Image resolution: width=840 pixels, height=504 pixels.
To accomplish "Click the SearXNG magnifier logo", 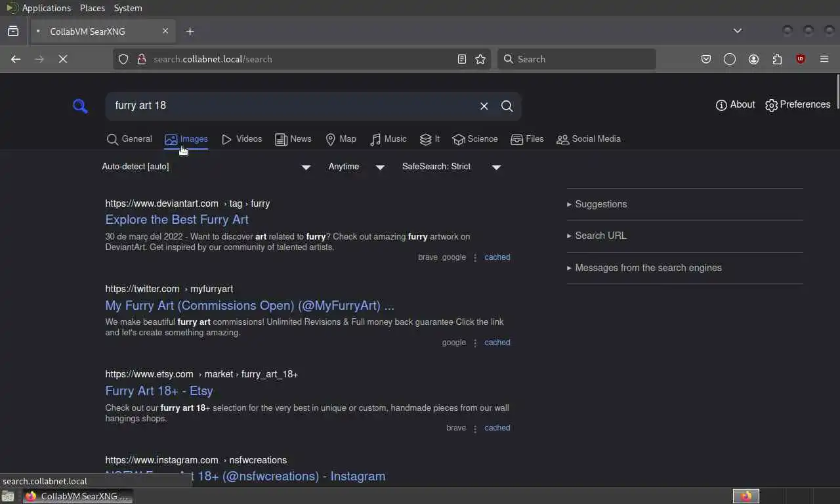I will click(80, 106).
